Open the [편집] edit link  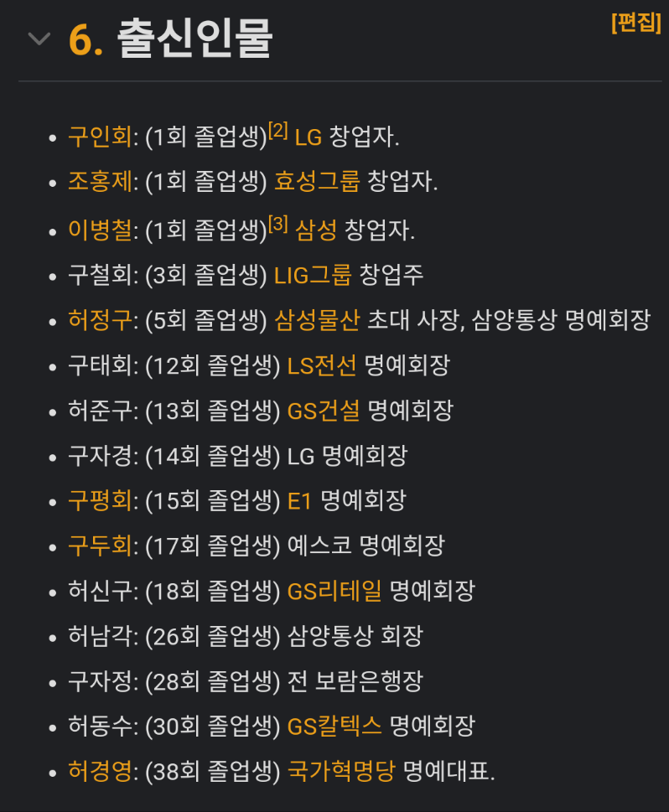pos(636,23)
